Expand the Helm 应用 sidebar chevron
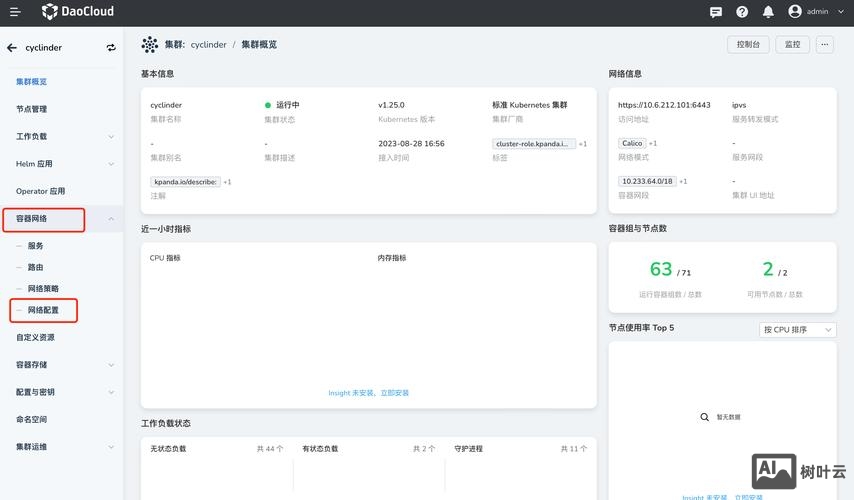Screen dimensions: 854x500 point(111,164)
